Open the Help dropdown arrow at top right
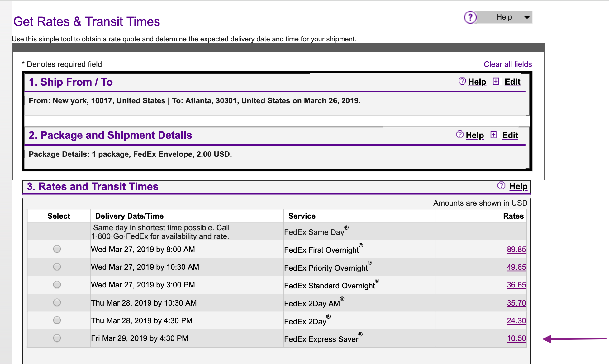The width and height of the screenshot is (609, 364). coord(527,17)
